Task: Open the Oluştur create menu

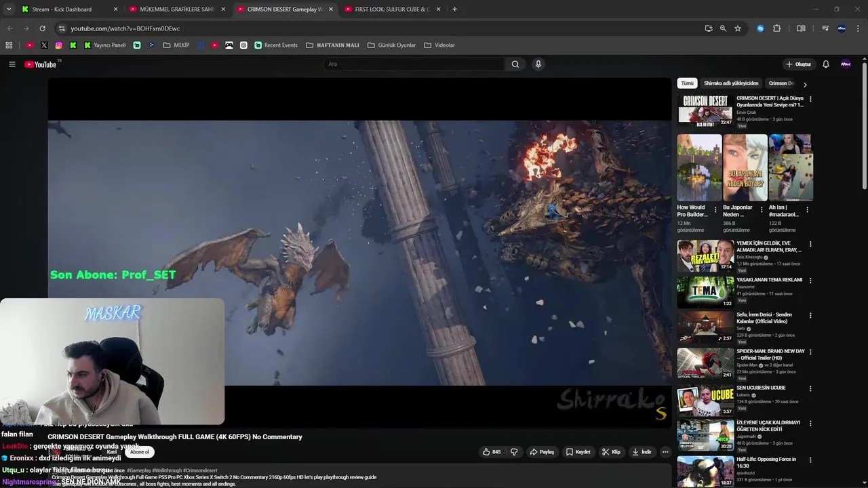Action: tap(798, 64)
